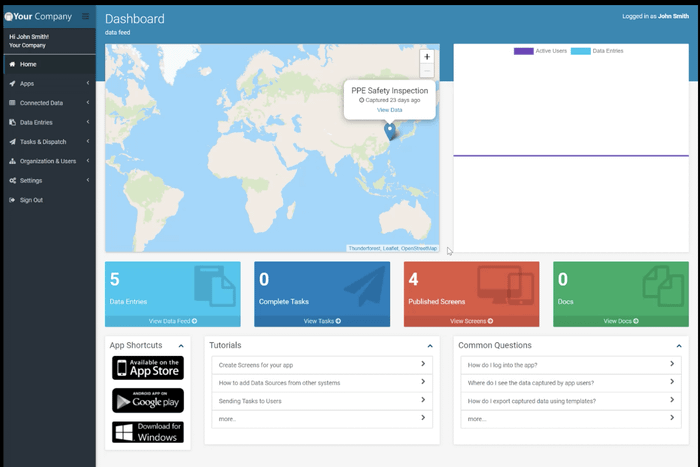
Task: Open question How do I log into the app
Action: click(x=571, y=365)
